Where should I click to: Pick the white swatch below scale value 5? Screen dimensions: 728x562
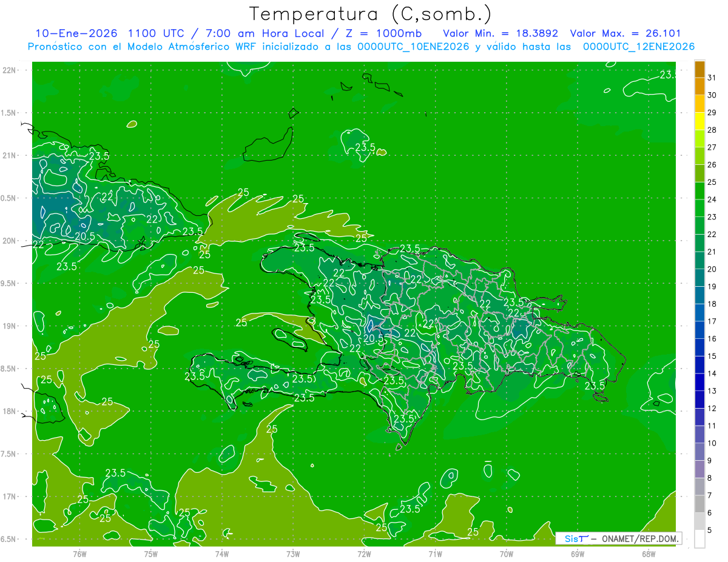(699, 539)
